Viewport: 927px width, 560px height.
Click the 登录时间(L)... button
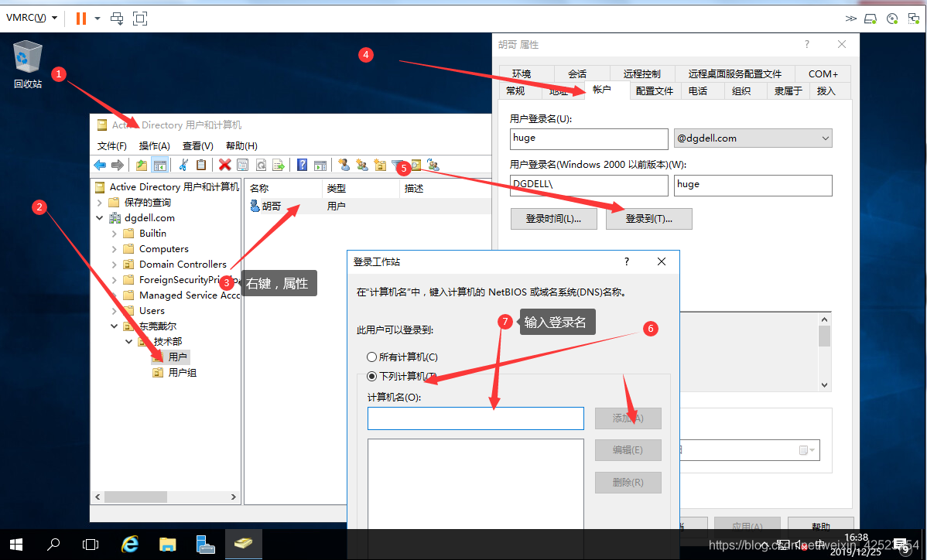coord(553,219)
